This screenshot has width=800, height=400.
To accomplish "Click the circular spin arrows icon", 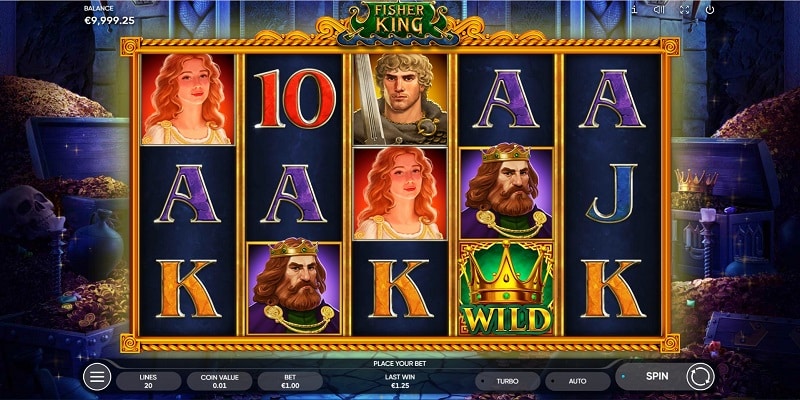I will [x=700, y=377].
